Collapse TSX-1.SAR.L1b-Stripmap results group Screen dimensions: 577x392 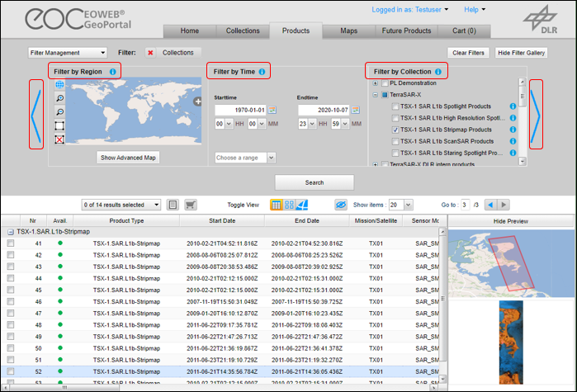(x=11, y=232)
